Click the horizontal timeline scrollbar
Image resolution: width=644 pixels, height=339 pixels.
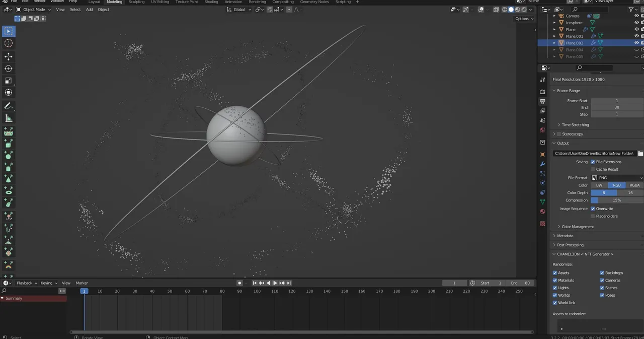click(x=302, y=332)
